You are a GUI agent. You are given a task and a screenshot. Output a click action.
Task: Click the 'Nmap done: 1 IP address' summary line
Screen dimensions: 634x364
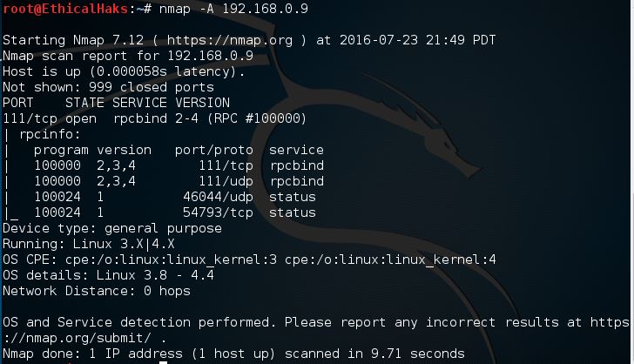pyautogui.click(x=233, y=354)
